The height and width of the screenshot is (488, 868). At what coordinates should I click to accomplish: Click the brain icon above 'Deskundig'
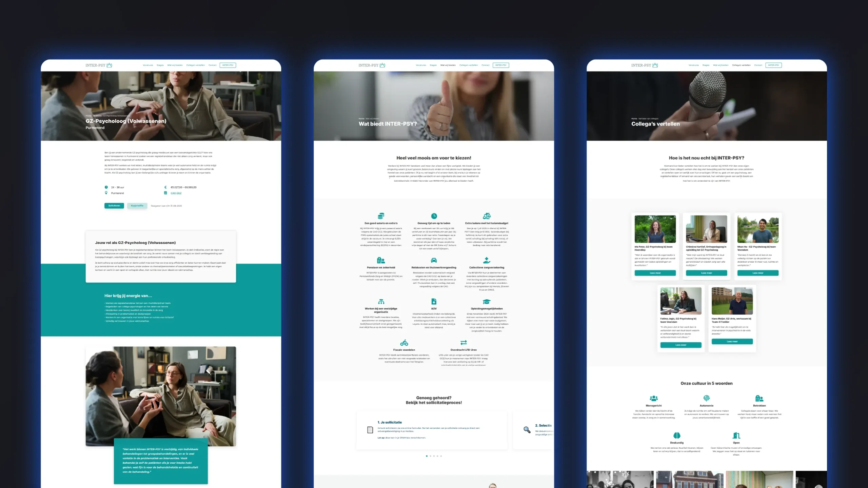[677, 435]
